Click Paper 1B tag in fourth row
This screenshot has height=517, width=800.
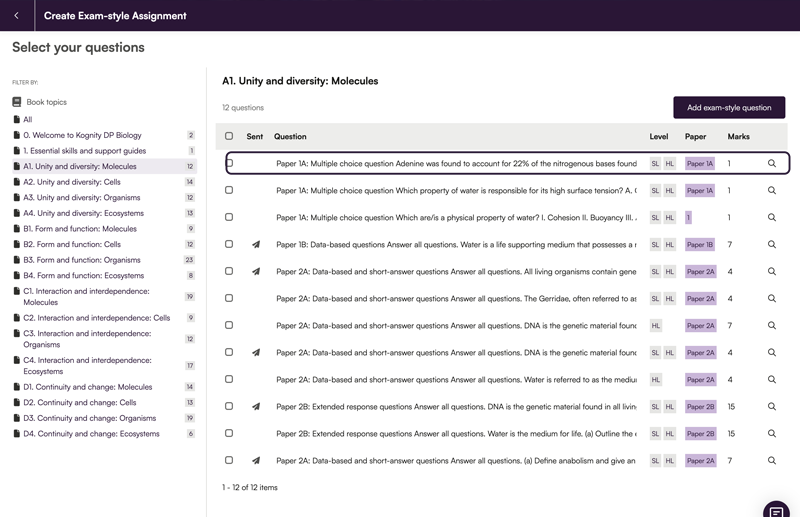(x=699, y=244)
